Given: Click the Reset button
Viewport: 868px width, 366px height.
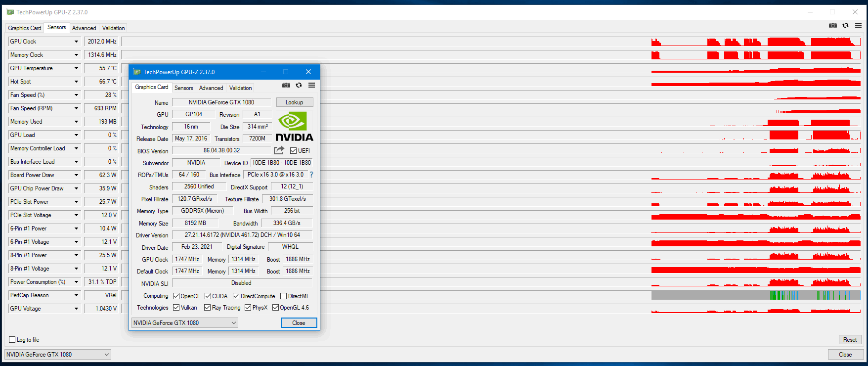Looking at the screenshot, I should (x=850, y=340).
